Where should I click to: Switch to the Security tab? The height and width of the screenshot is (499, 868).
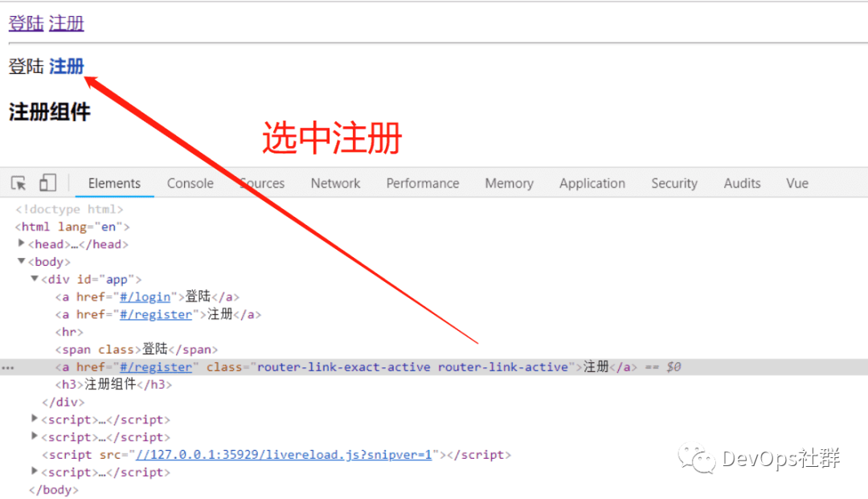pyautogui.click(x=674, y=183)
